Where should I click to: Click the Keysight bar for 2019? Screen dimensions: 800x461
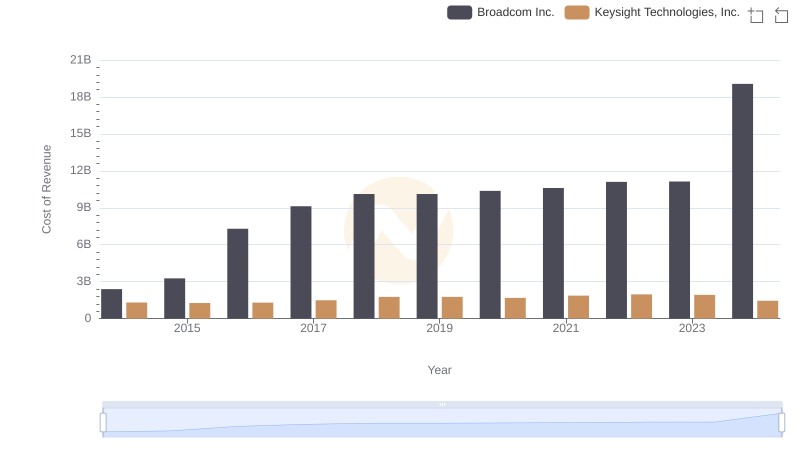452,308
